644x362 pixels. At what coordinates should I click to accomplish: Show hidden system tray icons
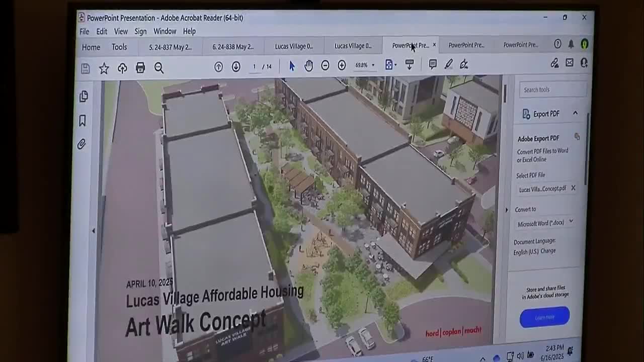482,359
